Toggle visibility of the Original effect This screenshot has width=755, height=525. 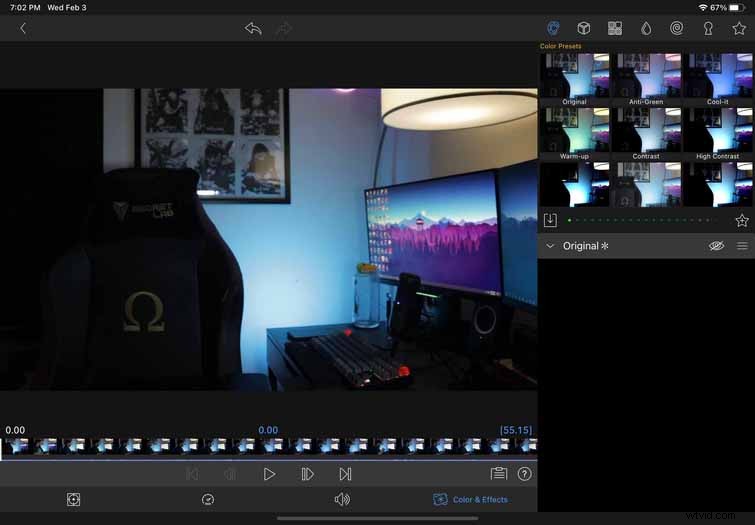click(x=716, y=246)
